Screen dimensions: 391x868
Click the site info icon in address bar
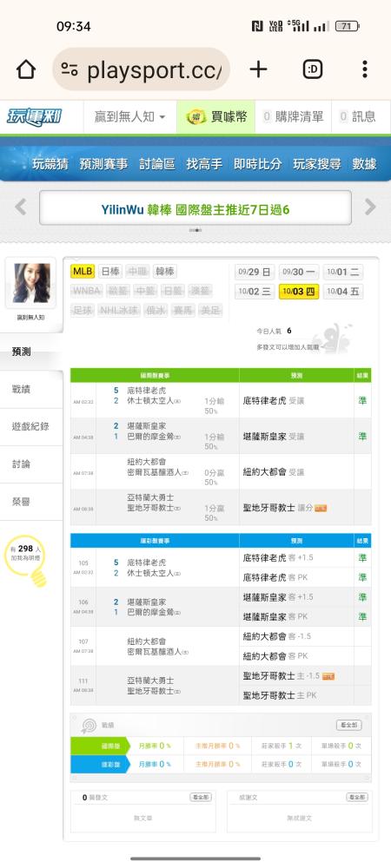(70, 69)
